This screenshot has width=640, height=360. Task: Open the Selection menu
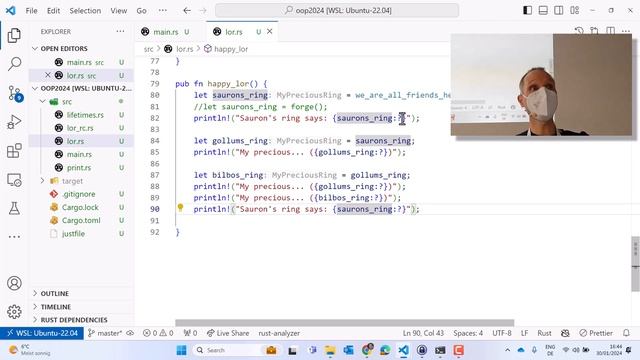85,11
